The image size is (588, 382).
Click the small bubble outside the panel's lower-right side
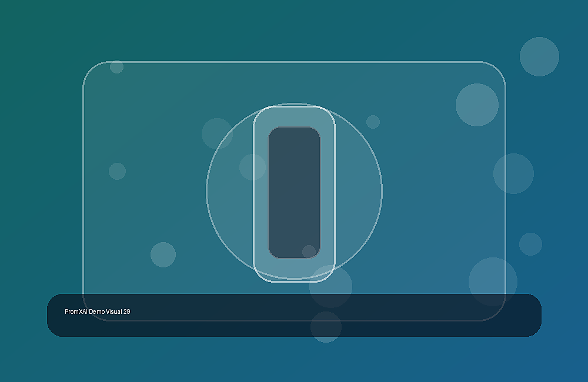[x=530, y=244]
